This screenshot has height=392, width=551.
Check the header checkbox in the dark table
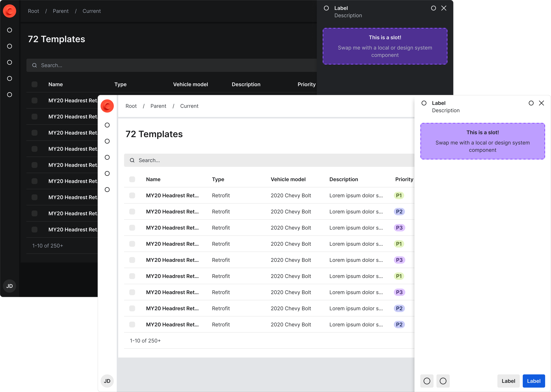click(x=34, y=84)
